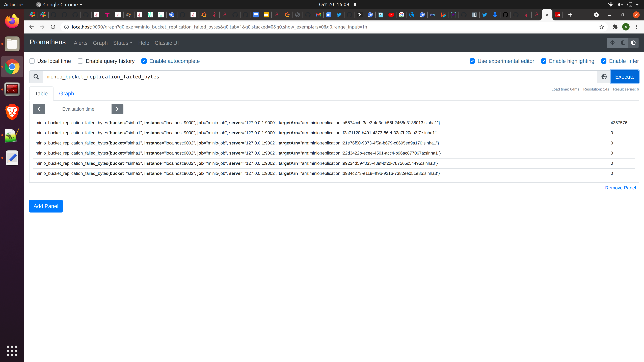Select the light theme sun icon
The width and height of the screenshot is (644, 362).
[x=612, y=43]
